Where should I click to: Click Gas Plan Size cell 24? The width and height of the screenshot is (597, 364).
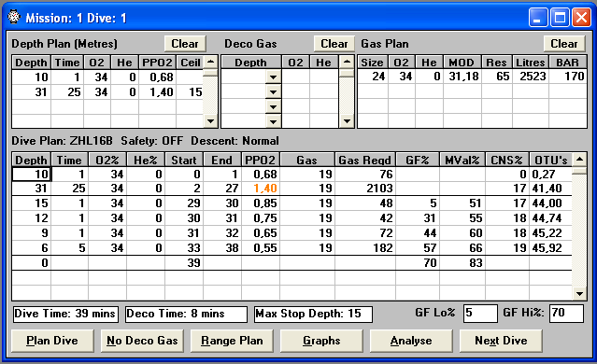click(x=373, y=77)
